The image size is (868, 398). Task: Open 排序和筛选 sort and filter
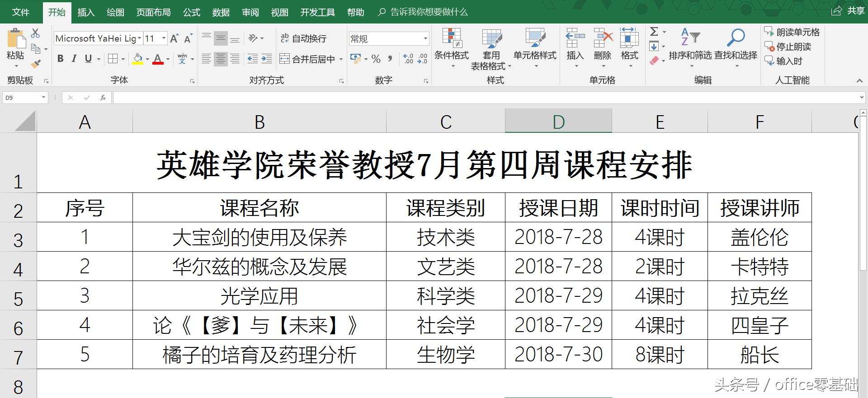coord(690,47)
